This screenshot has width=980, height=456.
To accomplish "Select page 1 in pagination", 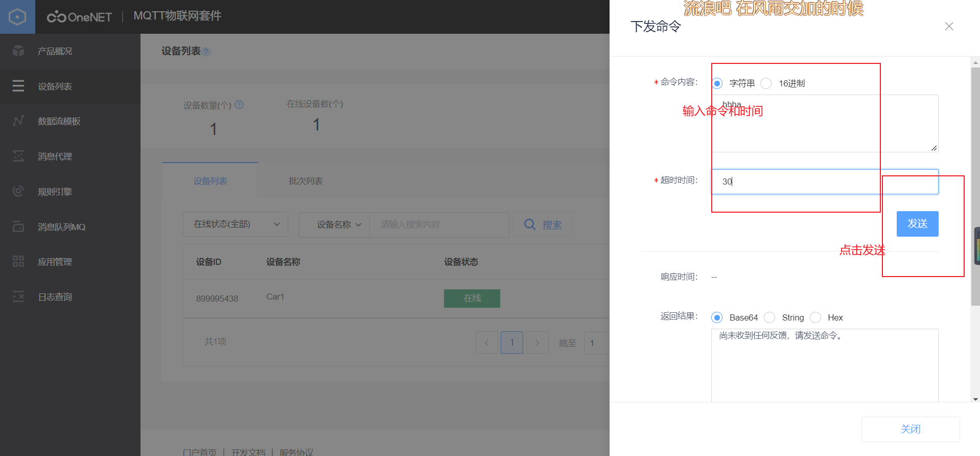I will (512, 343).
